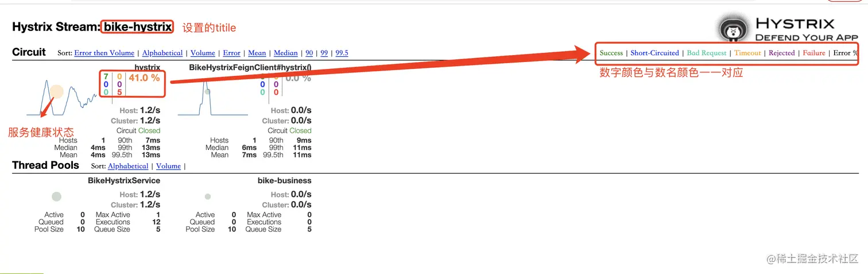Click Mean 7ms value of BikeHystrixFeignClient circuit
Viewport: 868px width, 274px height.
pyautogui.click(x=249, y=155)
